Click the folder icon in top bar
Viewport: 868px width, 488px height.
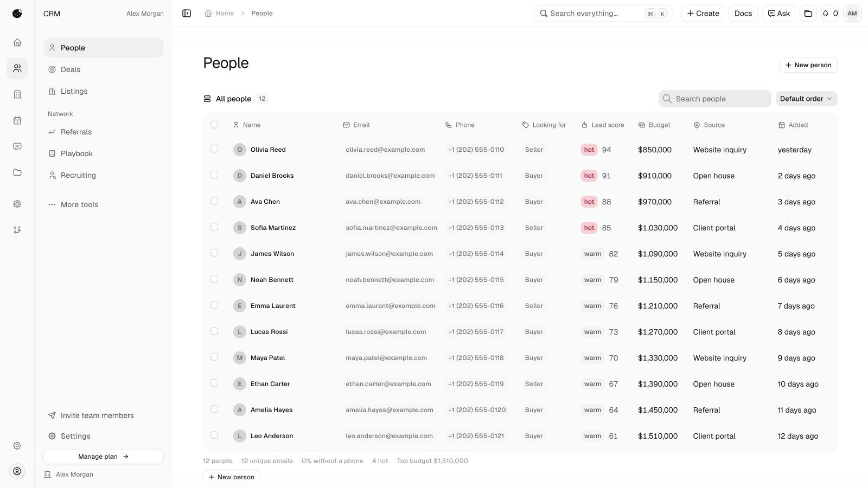tap(808, 14)
